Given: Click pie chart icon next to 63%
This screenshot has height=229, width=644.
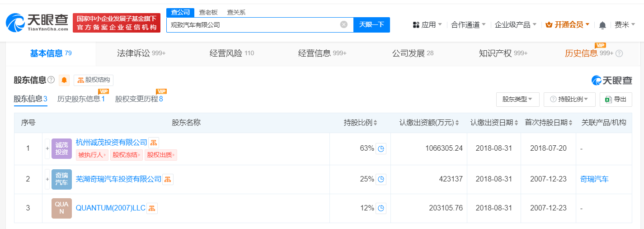Looking at the screenshot, I should [x=381, y=148].
